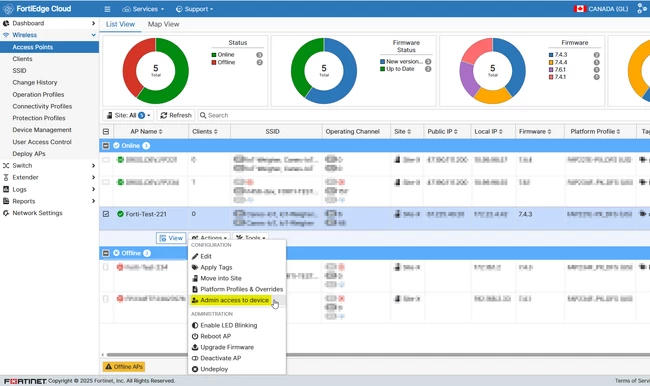Image resolution: width=650 pixels, height=386 pixels.
Task: Collapse the Offline group toggle
Action: [x=106, y=253]
